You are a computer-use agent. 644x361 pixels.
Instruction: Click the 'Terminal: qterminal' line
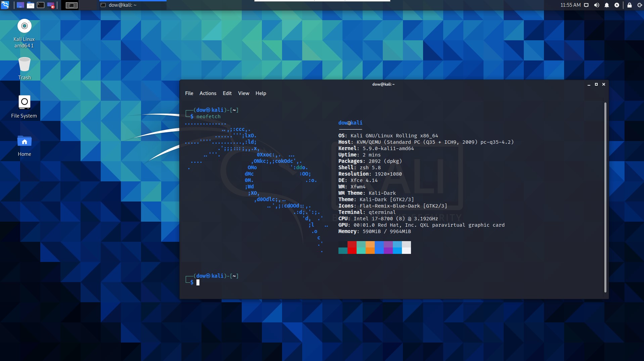[367, 212]
